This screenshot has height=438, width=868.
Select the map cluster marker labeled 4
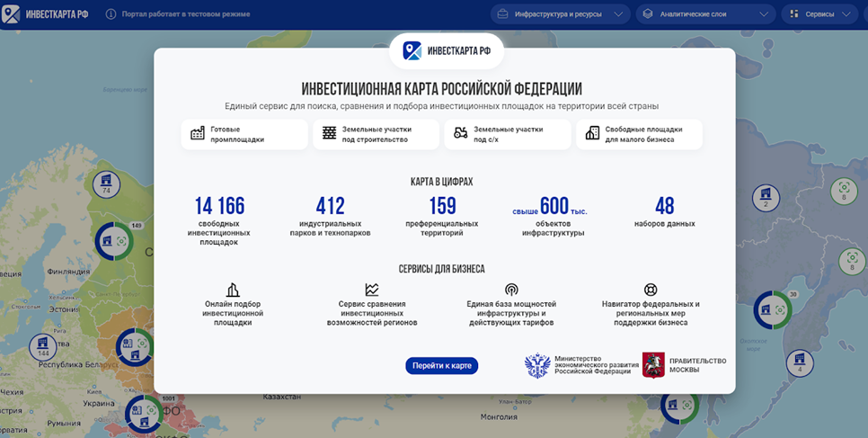(800, 362)
